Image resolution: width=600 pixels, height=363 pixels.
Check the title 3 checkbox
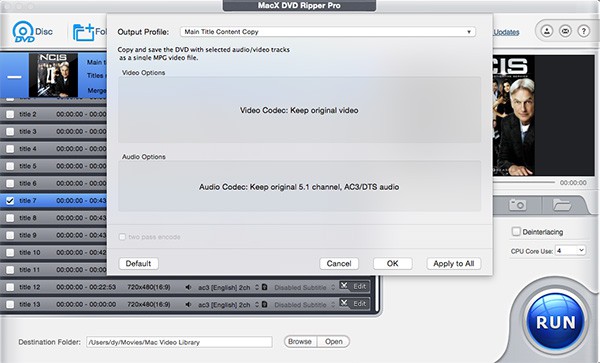tap(10, 131)
